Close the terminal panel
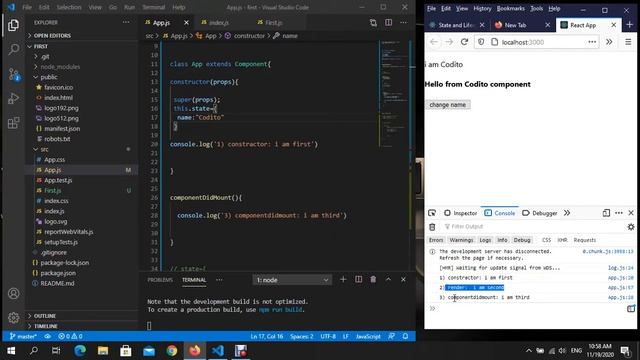Screen dimensions: 640x360 click(403, 279)
